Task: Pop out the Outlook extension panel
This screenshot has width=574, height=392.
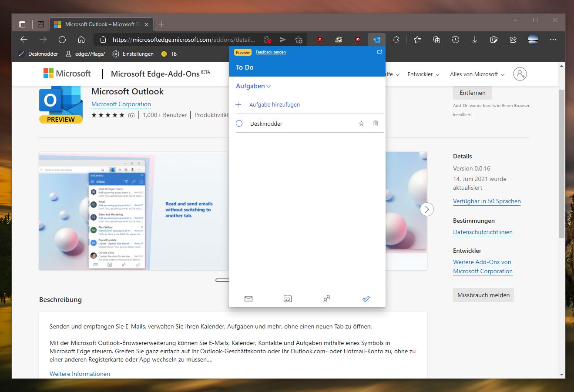Action: point(379,52)
